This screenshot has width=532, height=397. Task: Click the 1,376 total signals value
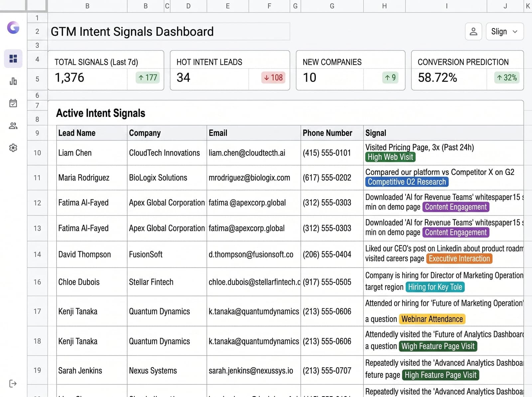[69, 77]
